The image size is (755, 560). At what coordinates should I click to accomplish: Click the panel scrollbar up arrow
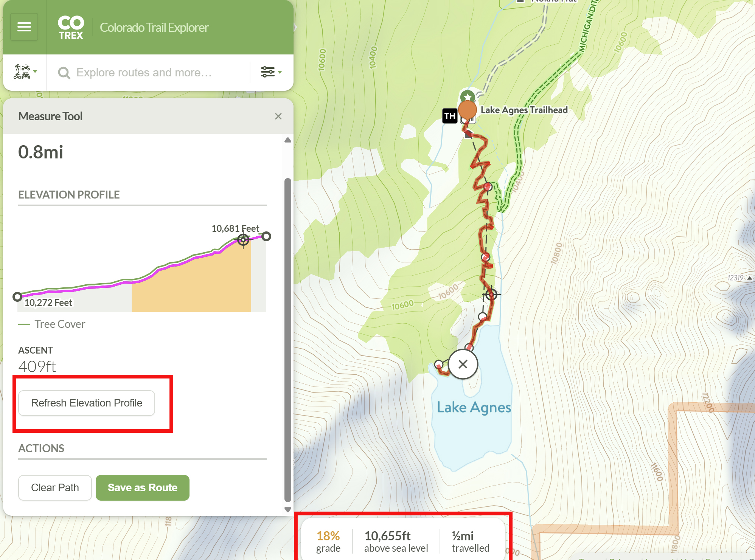[288, 140]
